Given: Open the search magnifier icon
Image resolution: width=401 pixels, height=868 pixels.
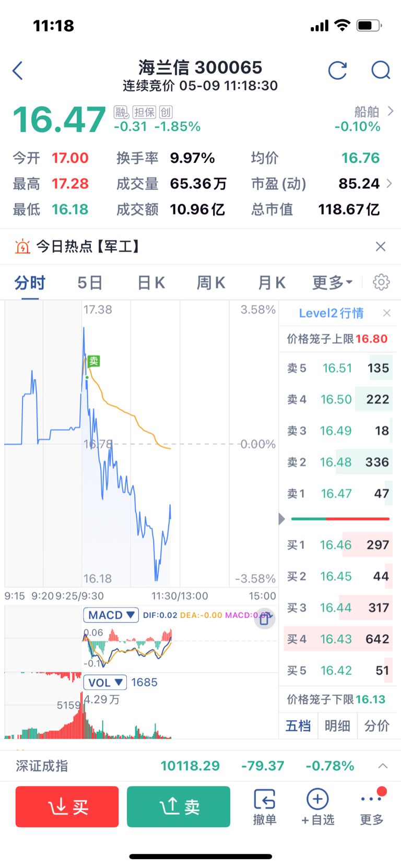Looking at the screenshot, I should 381,70.
